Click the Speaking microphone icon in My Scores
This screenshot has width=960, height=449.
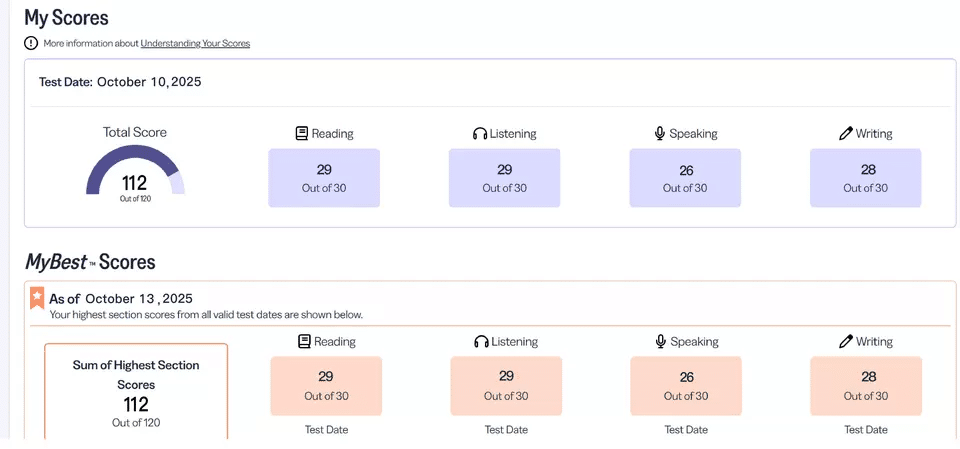pyautogui.click(x=660, y=133)
